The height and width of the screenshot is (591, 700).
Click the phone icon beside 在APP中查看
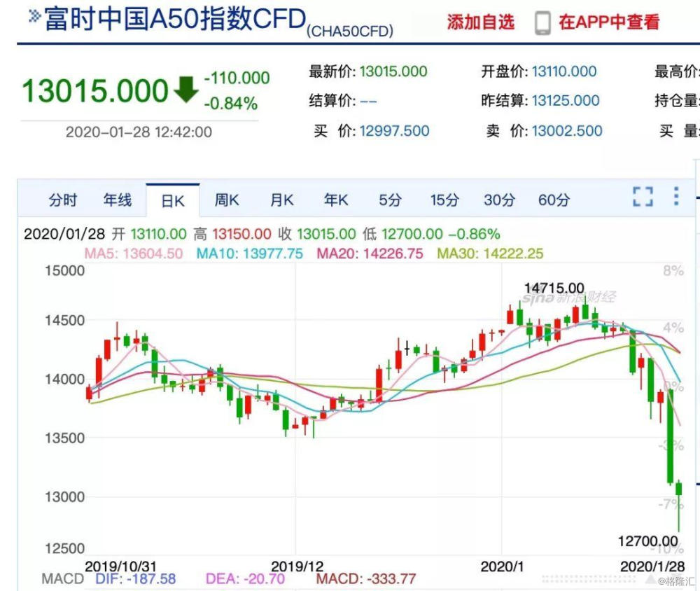[542, 23]
